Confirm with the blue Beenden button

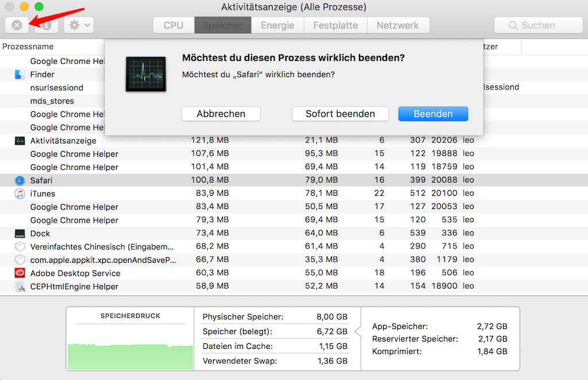[x=433, y=114]
